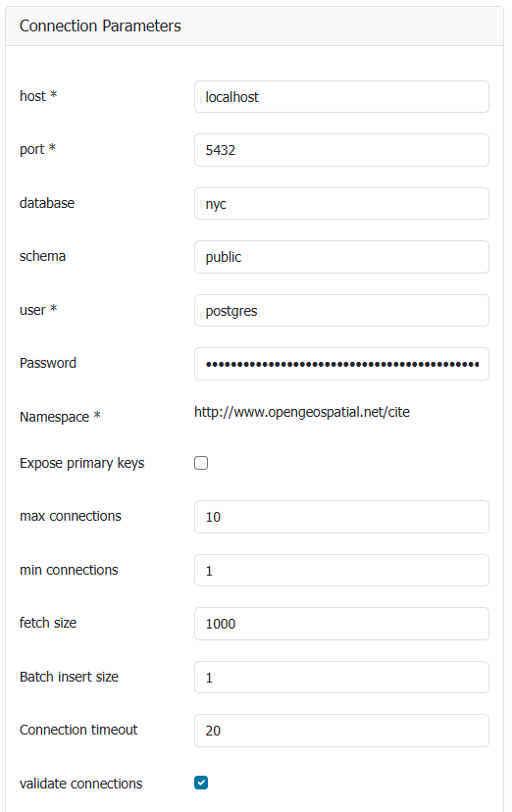Image resolution: width=512 pixels, height=812 pixels.
Task: Click the 'Namespace *' label
Action: 60,417
